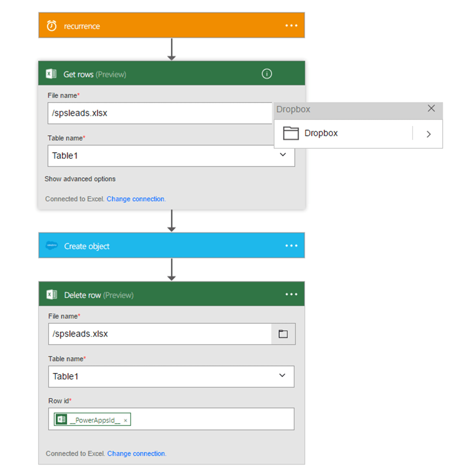Click the Excel icon on Delete row
The width and height of the screenshot is (453, 476).
(52, 295)
